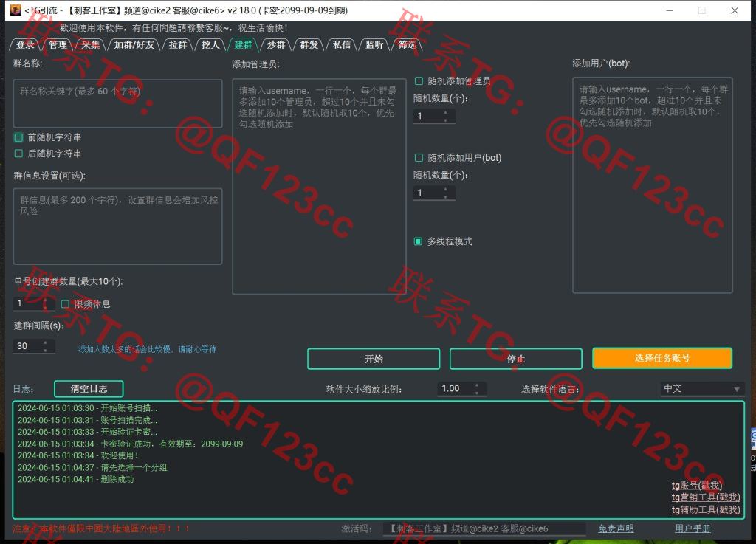756x544 pixels.
Task: Click log line 卡密验证成功
Action: [130, 444]
